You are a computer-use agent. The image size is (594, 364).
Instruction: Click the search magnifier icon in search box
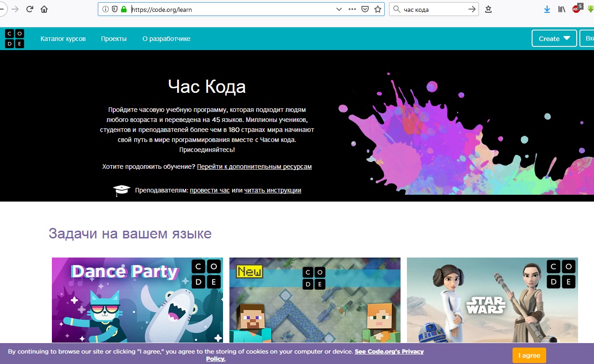coord(396,9)
